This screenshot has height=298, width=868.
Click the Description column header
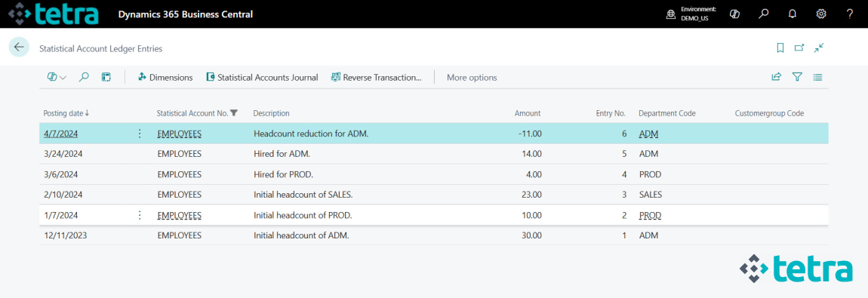271,113
